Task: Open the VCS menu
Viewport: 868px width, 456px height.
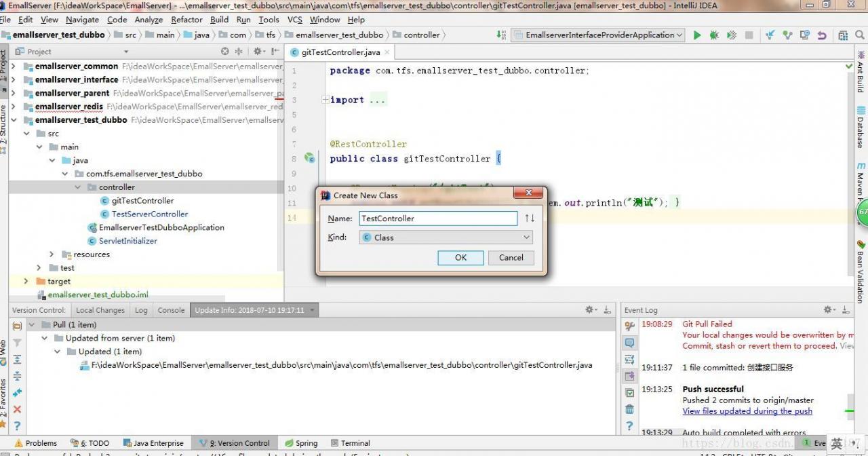Action: [294, 20]
